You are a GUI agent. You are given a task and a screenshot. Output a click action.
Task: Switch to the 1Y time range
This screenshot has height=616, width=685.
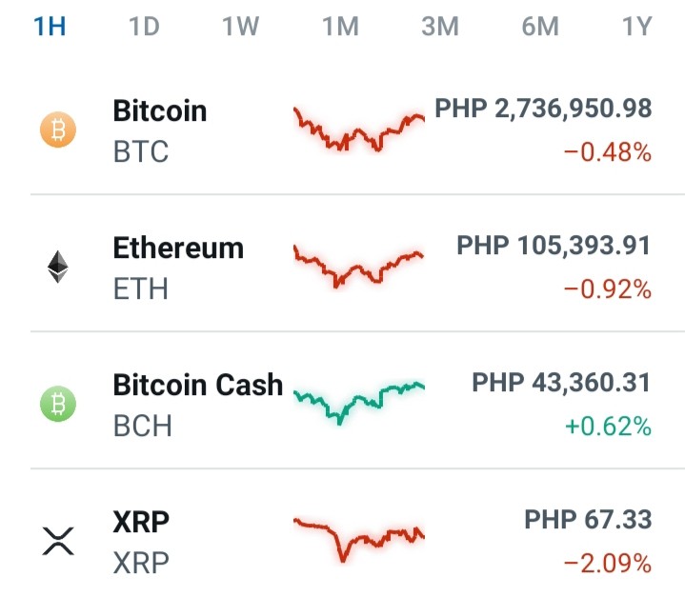637,27
